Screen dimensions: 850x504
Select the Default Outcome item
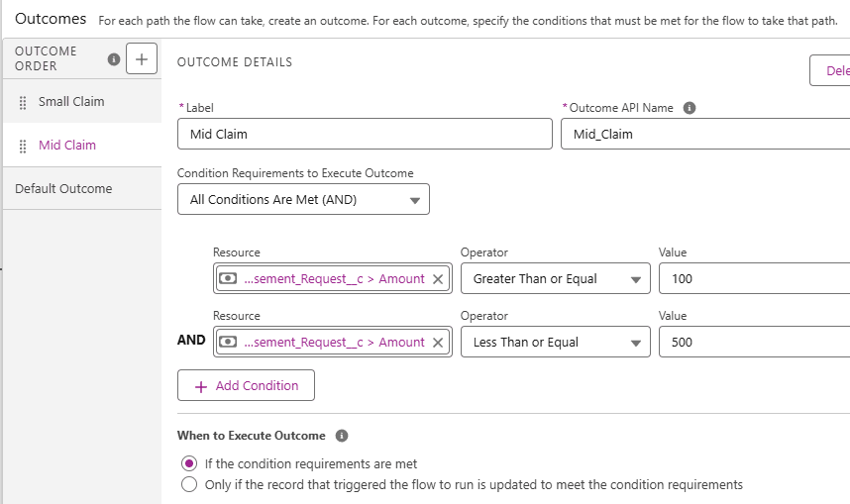[63, 188]
